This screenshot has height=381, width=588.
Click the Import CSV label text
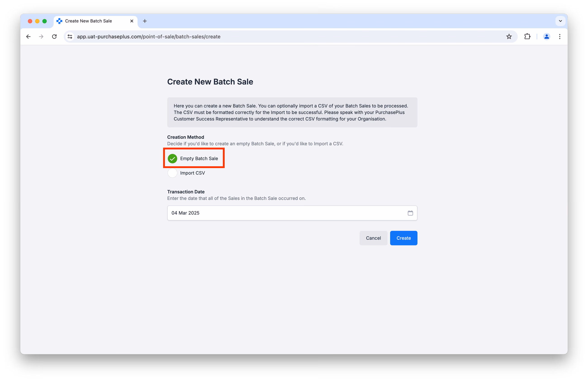[x=192, y=173]
